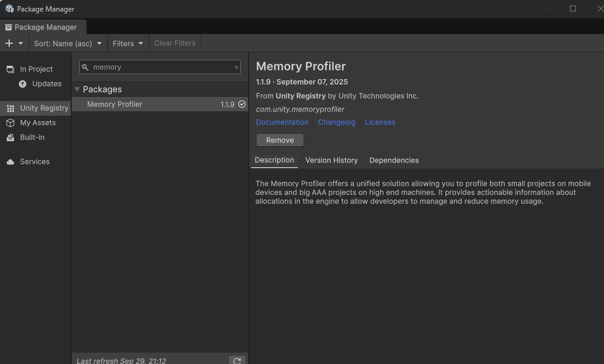Click the My Assets cube icon
The width and height of the screenshot is (604, 364).
pyautogui.click(x=10, y=123)
